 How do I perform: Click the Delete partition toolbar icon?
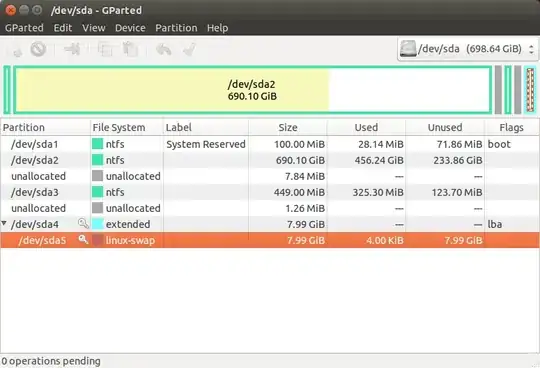38,49
